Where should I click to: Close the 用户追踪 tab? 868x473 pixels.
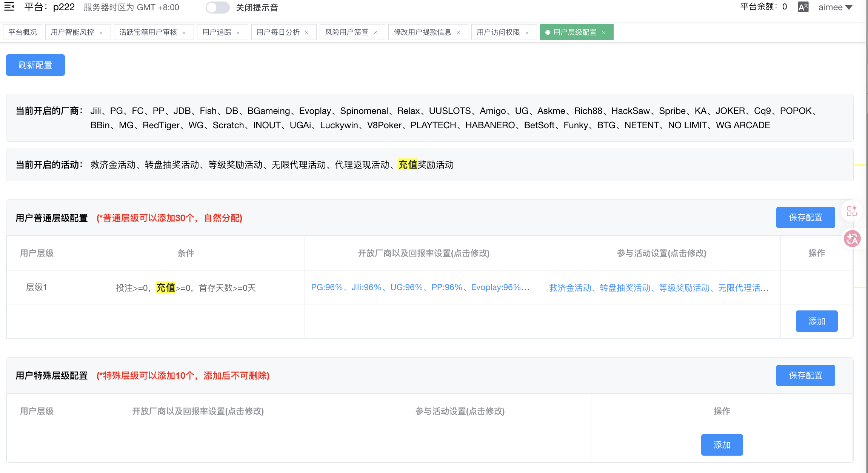point(238,33)
